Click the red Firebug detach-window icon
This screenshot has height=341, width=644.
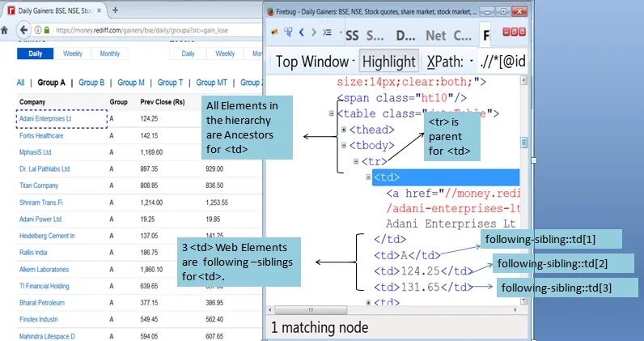tap(515, 32)
